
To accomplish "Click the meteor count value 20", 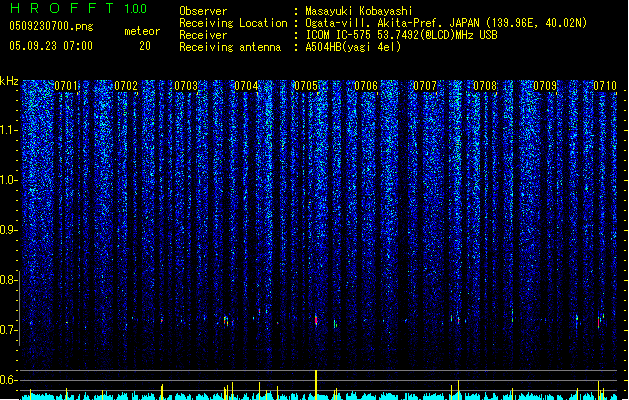I will [145, 46].
